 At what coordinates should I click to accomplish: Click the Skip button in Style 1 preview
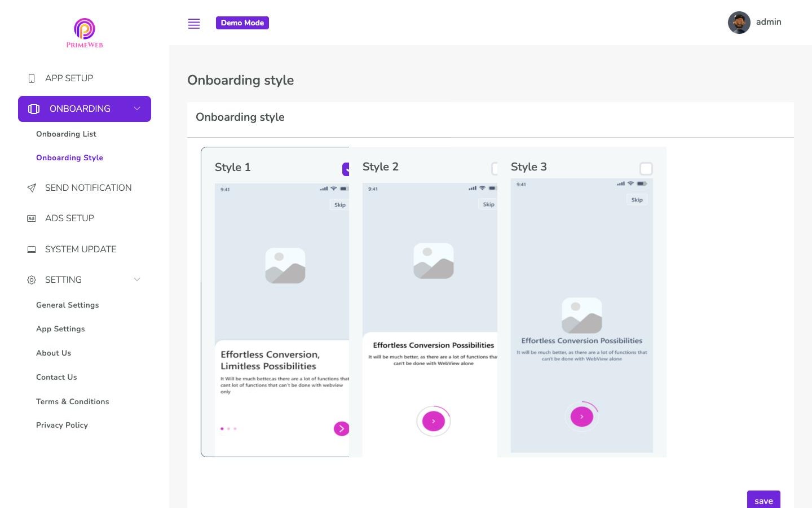pos(339,205)
